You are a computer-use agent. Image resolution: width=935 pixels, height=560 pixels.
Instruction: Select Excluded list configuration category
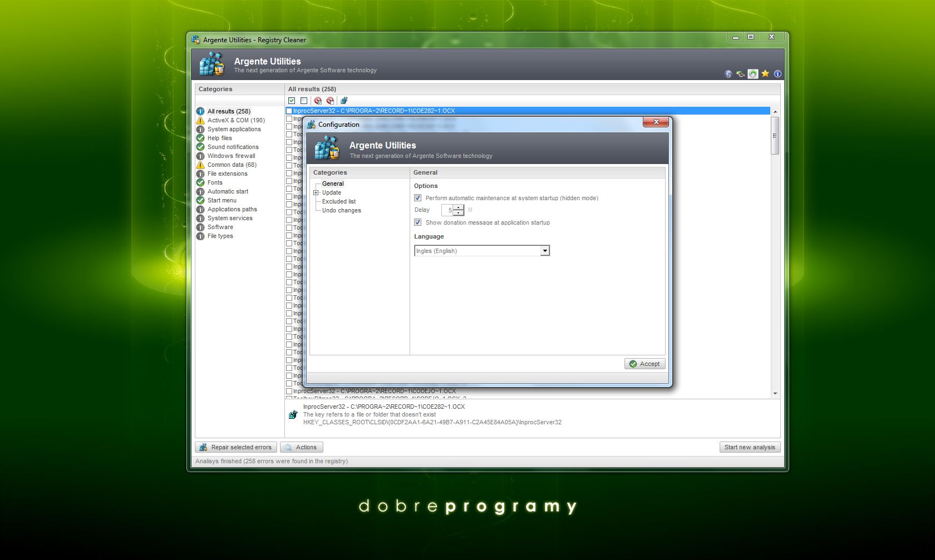pyautogui.click(x=339, y=201)
